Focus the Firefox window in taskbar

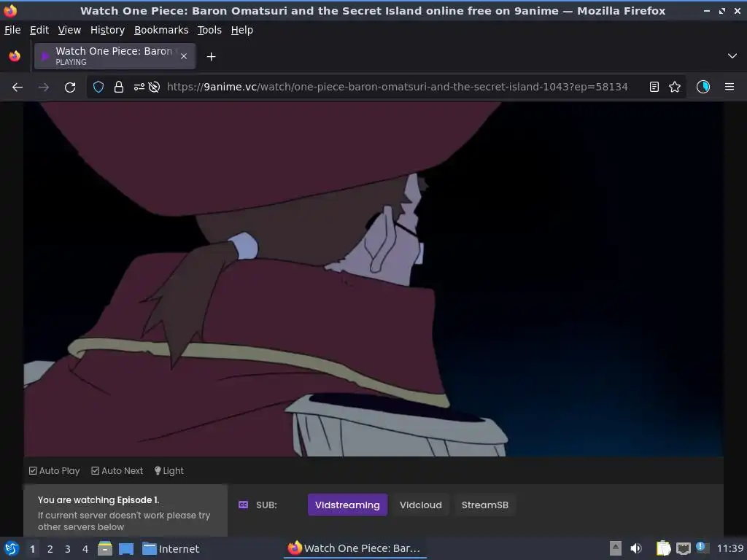355,548
